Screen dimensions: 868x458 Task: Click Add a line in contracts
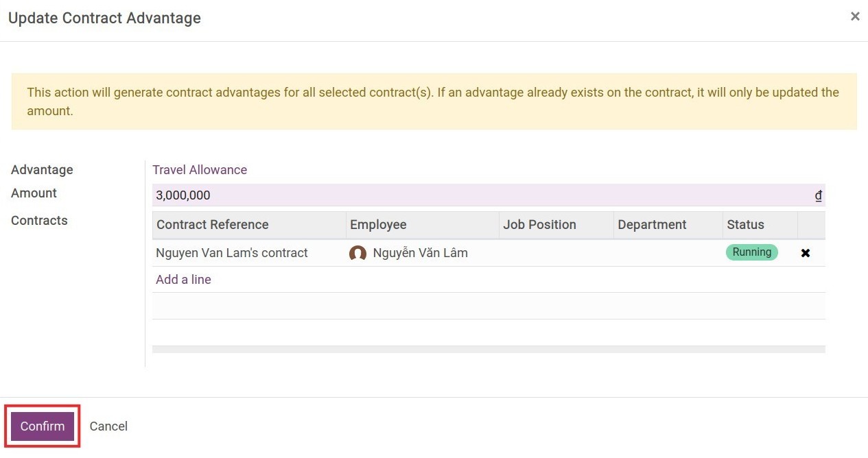click(x=183, y=280)
